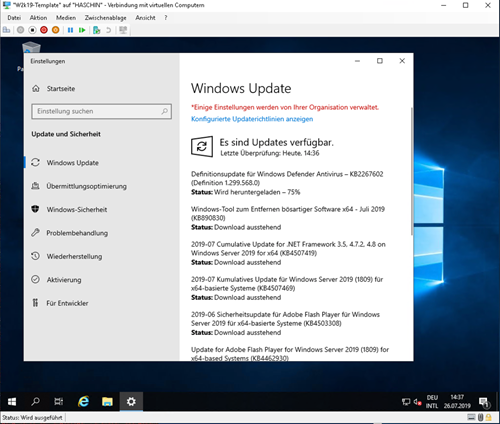Click the checkmark icon for Aktivierung

35,279
